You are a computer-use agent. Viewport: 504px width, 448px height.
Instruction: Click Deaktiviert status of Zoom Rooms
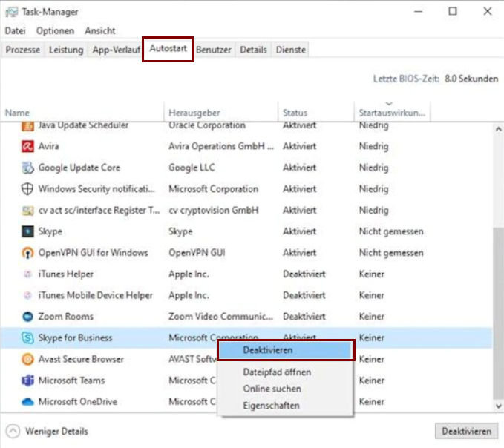click(x=304, y=317)
